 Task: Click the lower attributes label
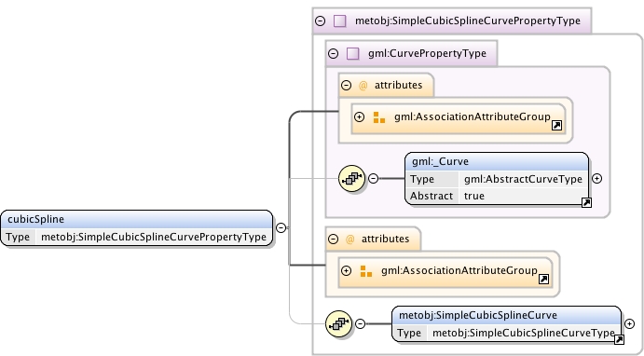pyautogui.click(x=385, y=239)
